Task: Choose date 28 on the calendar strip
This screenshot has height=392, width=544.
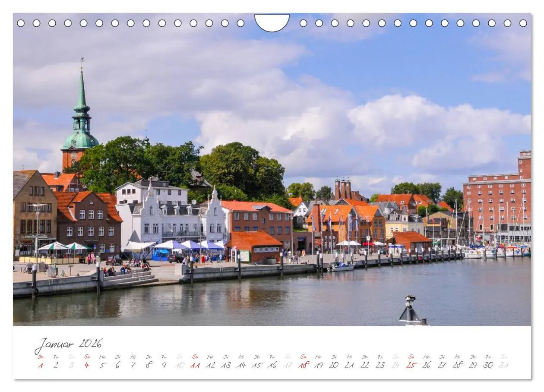Action: [457, 365]
